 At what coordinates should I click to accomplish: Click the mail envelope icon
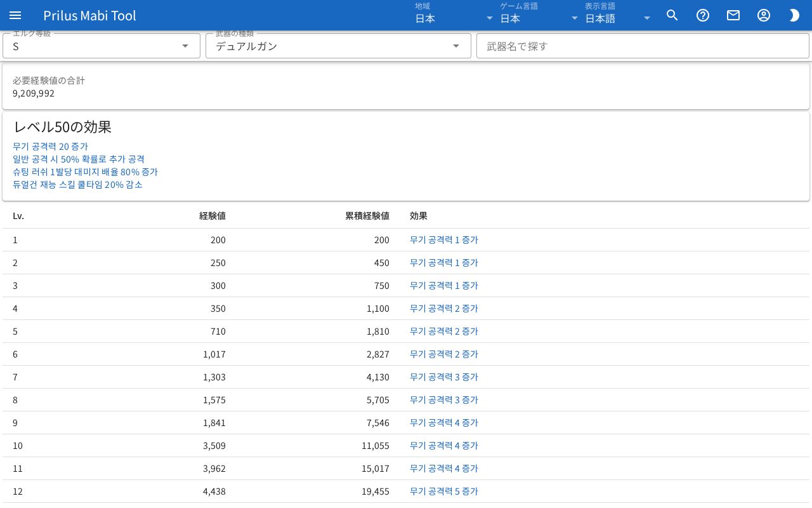point(733,15)
